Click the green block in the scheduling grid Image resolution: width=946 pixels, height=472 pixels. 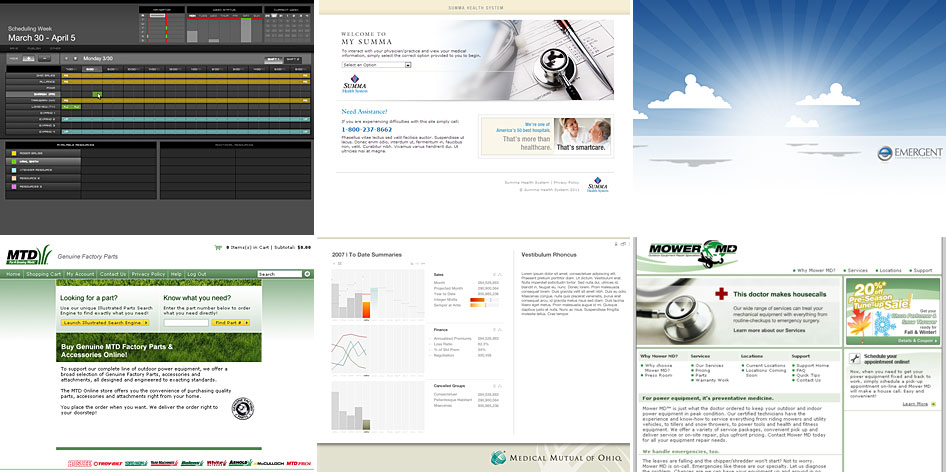(x=98, y=94)
